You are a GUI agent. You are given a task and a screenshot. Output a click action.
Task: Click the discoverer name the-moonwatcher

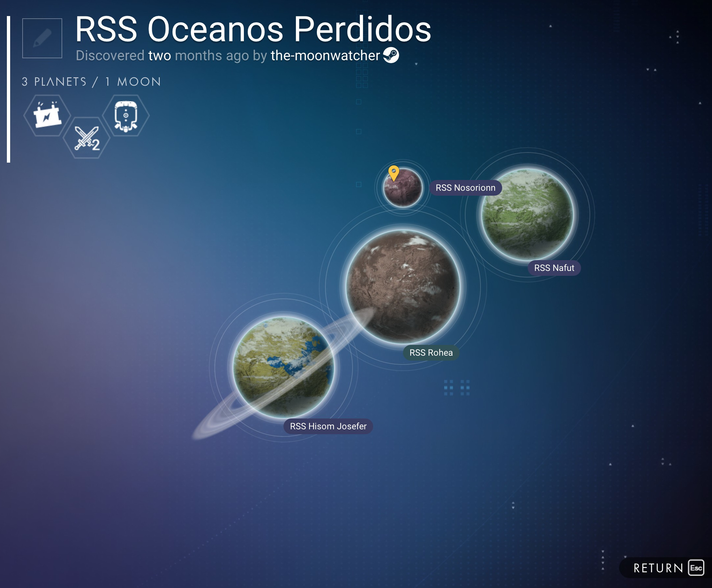point(325,56)
